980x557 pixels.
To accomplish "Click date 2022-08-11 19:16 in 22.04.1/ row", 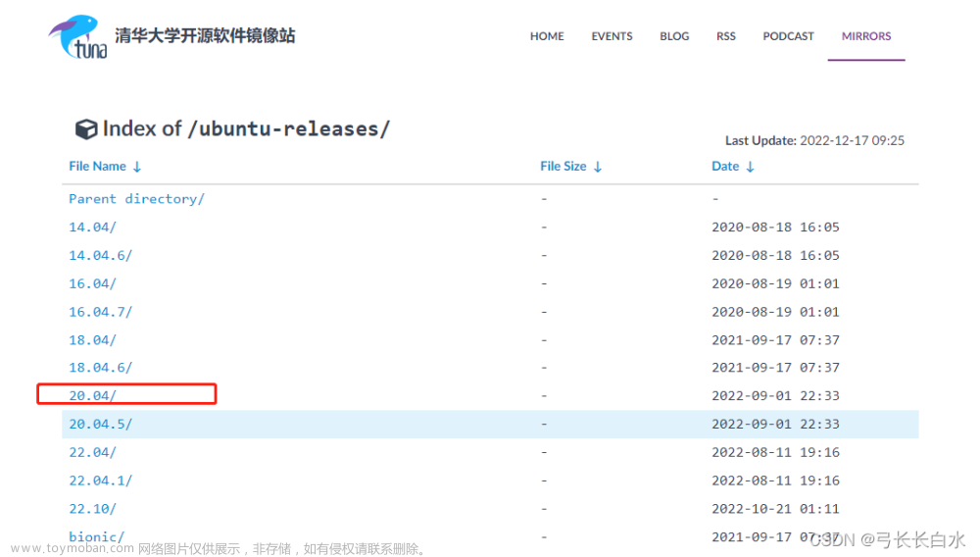I will [775, 481].
